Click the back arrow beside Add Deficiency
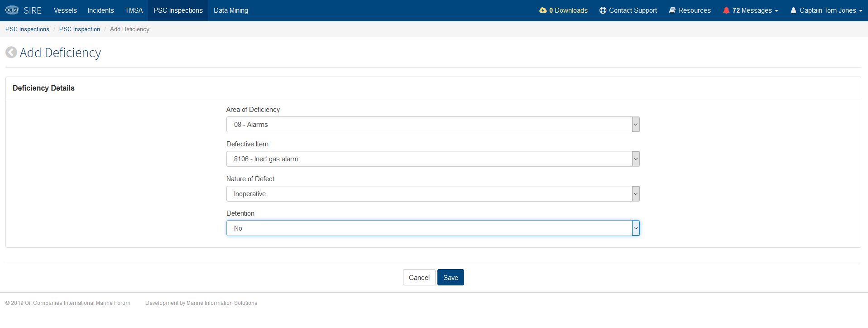 [x=11, y=53]
